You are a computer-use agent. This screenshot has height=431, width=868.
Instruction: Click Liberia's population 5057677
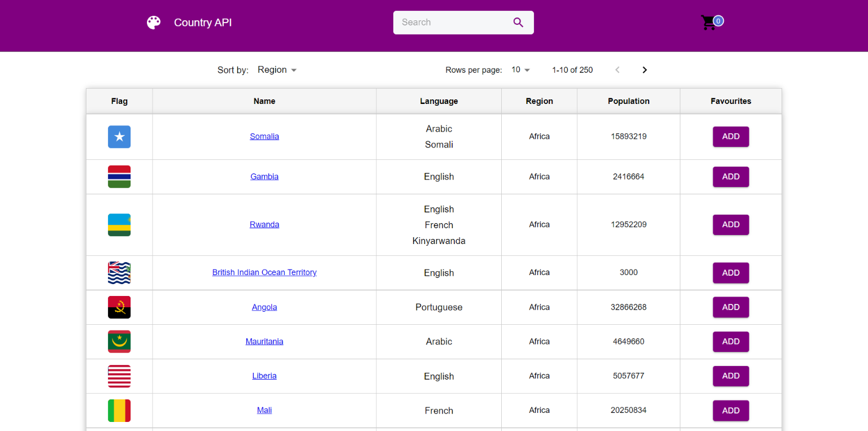coord(629,376)
